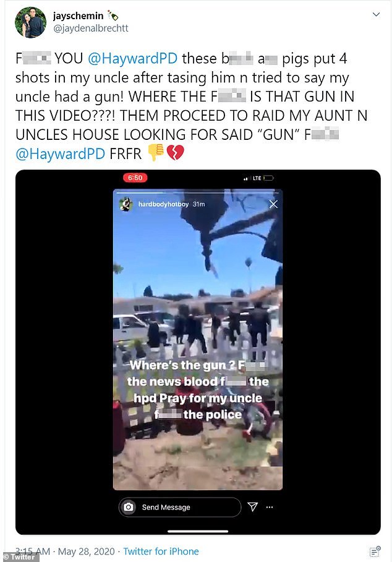
Task: Tap the hardbodyhotboy username
Action: (163, 204)
